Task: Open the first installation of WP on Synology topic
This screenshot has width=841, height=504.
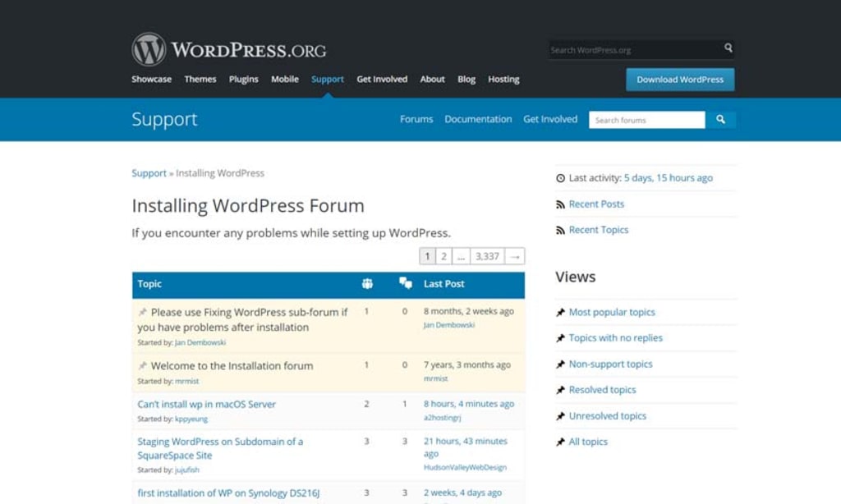Action: [228, 493]
